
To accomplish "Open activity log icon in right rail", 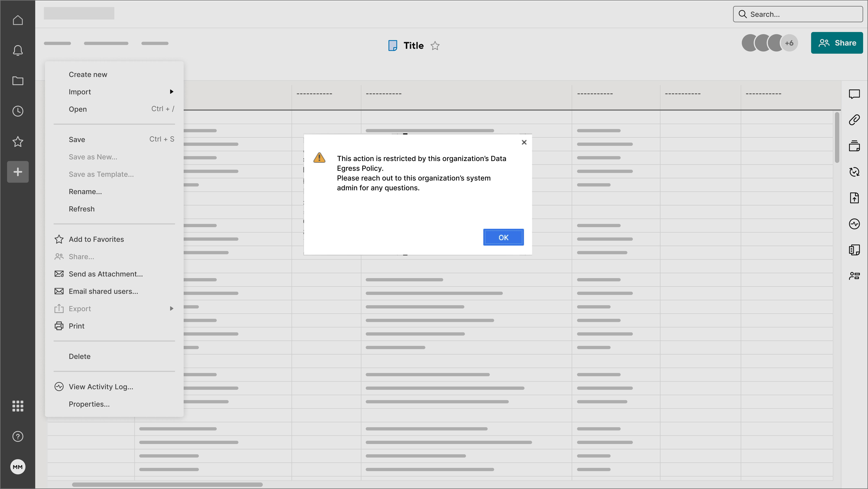I will pyautogui.click(x=854, y=224).
